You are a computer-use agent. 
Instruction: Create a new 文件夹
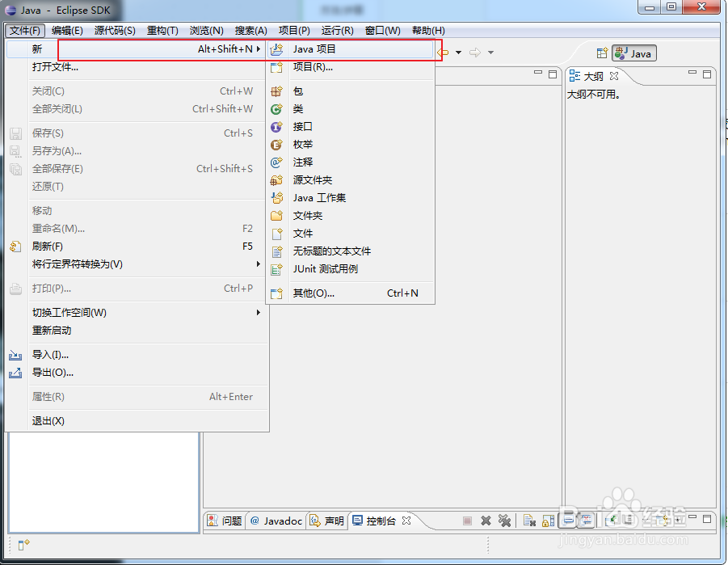point(351,216)
